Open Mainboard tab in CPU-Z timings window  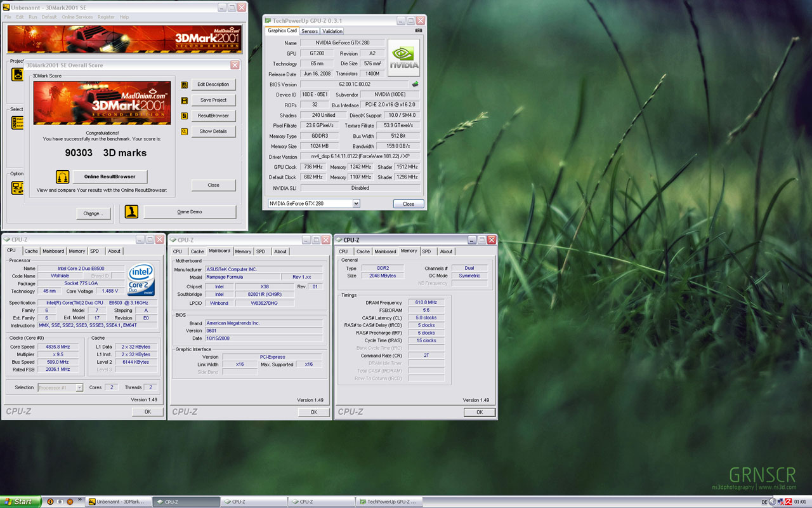pos(385,251)
